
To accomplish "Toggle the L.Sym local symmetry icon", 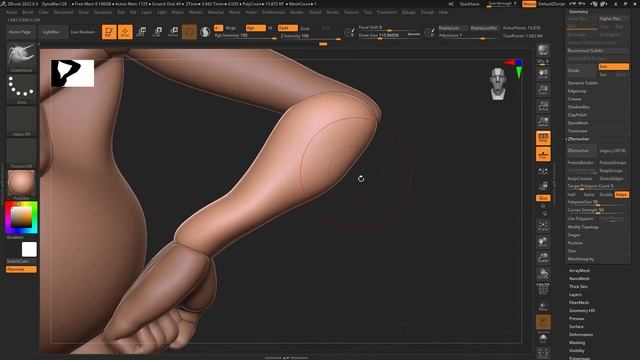I will click(543, 171).
